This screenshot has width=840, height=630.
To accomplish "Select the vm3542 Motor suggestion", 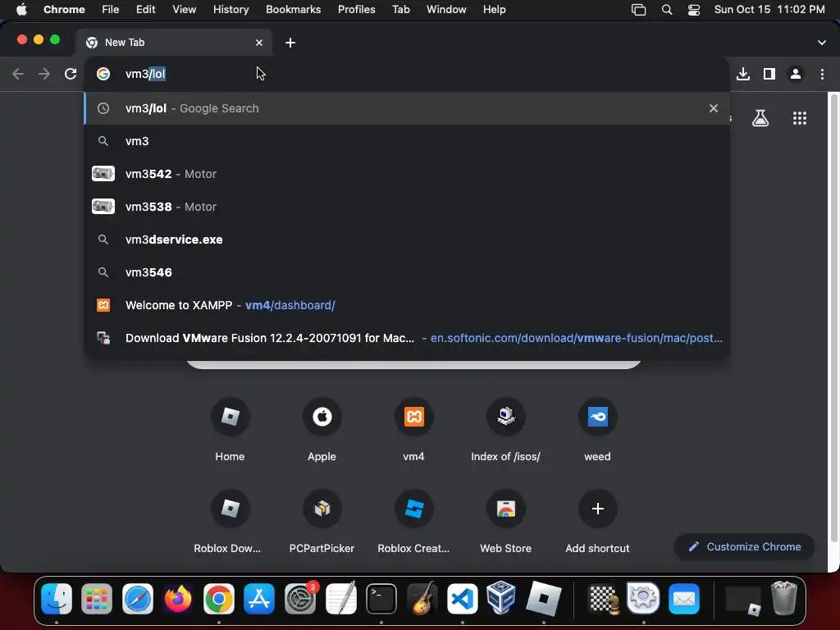I will tap(407, 174).
